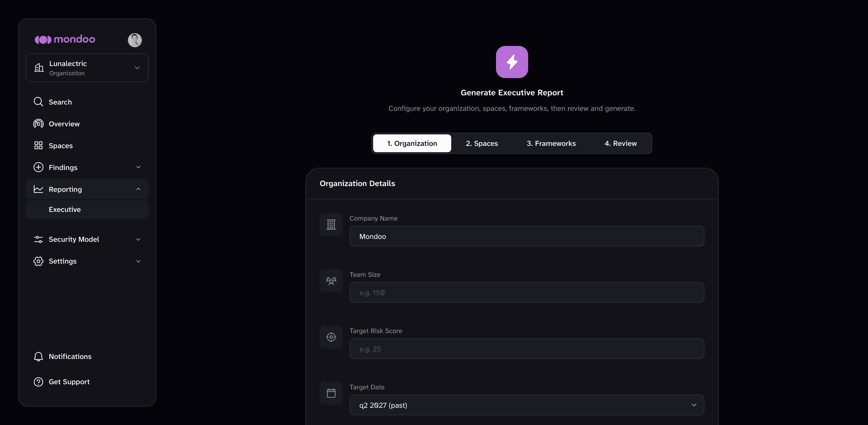Click the Overview radar icon

pyautogui.click(x=38, y=124)
